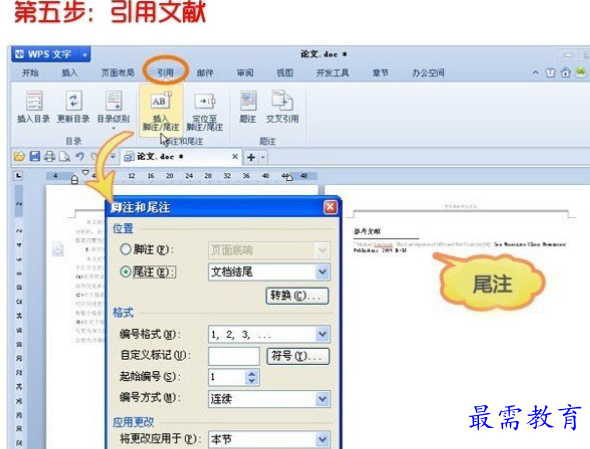Click the Print Preview icon
The height and width of the screenshot is (449, 590).
click(65, 156)
